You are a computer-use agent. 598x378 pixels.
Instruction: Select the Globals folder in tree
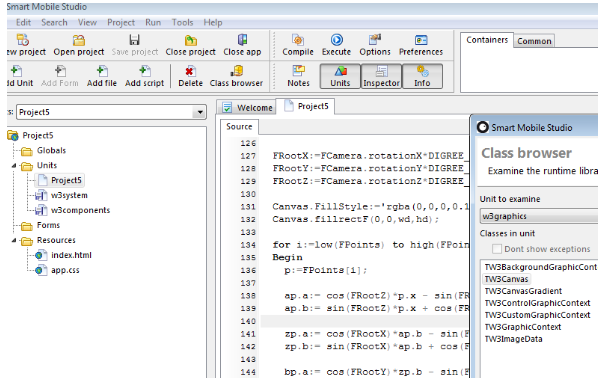pyautogui.click(x=51, y=150)
